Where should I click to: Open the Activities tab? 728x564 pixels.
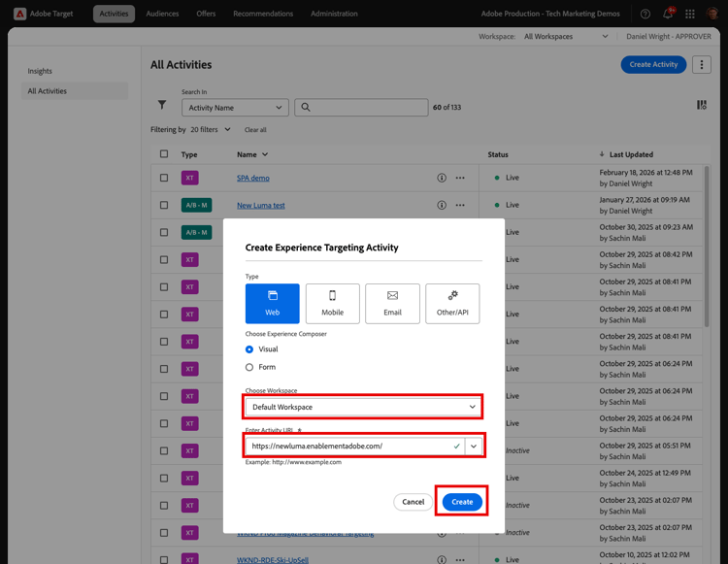(114, 14)
